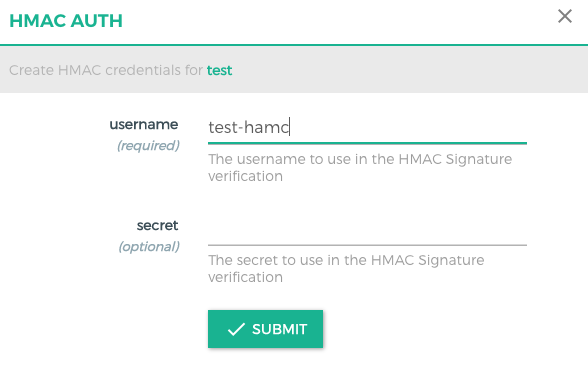Click the secret field label
This screenshot has height=374, width=588.
click(157, 225)
